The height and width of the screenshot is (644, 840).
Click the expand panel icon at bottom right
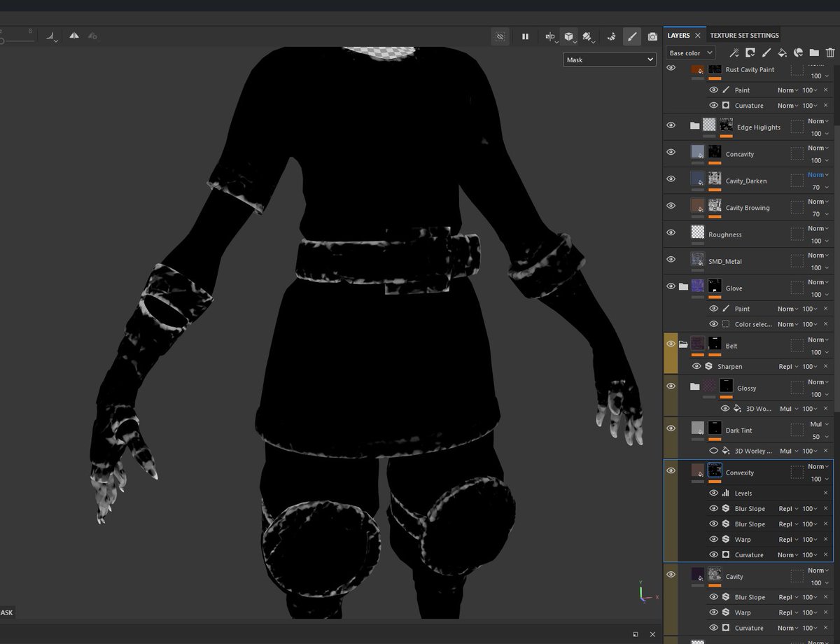(636, 634)
